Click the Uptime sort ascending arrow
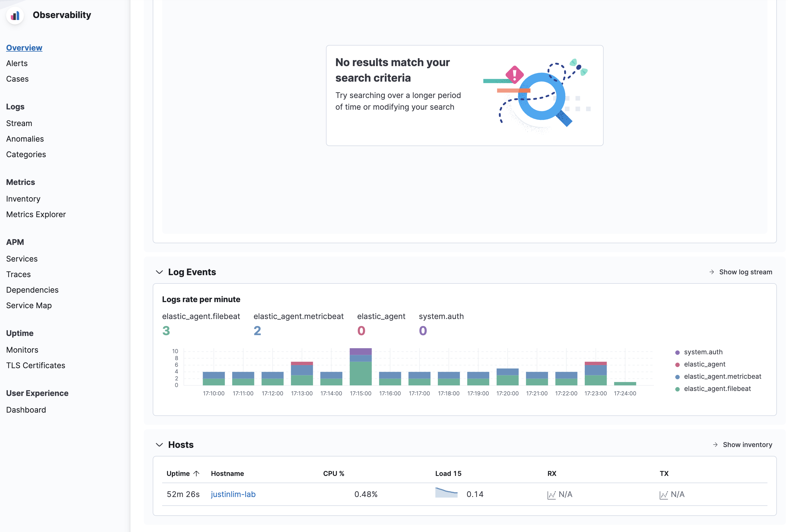This screenshot has width=788, height=532. (196, 473)
